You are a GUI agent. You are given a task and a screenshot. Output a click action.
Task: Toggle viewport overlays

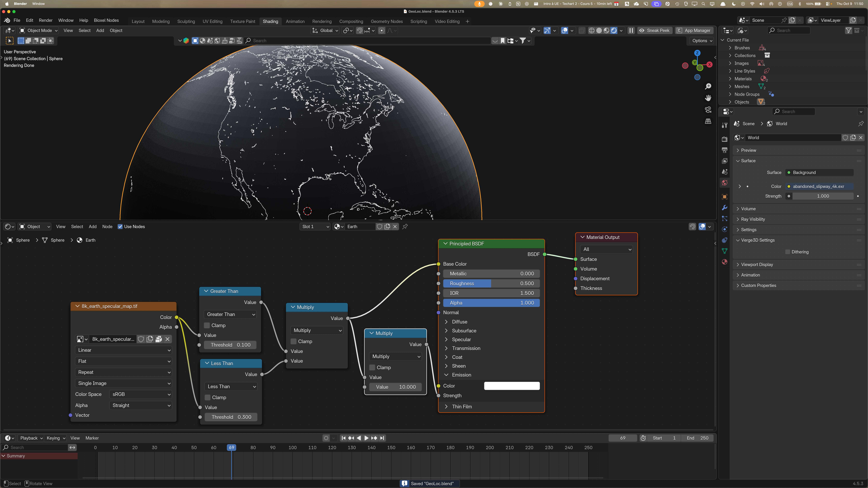(x=565, y=31)
